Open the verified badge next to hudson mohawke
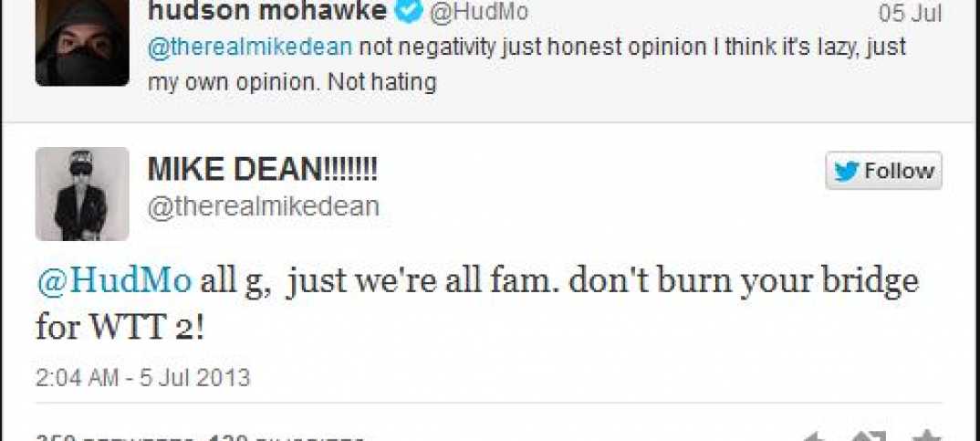 tap(410, 10)
